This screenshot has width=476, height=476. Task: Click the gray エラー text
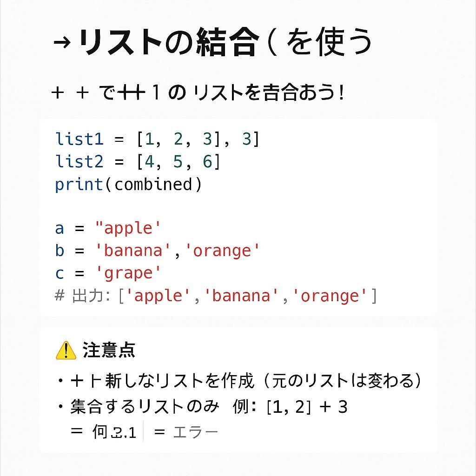(195, 432)
